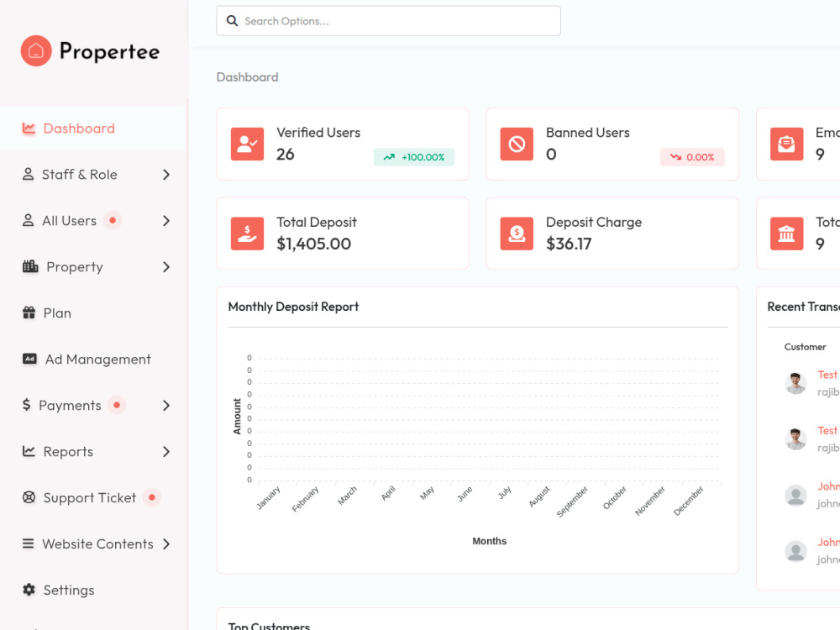Viewport: 840px width, 630px height.
Task: Click the Banned Users count 0
Action: [x=551, y=155]
